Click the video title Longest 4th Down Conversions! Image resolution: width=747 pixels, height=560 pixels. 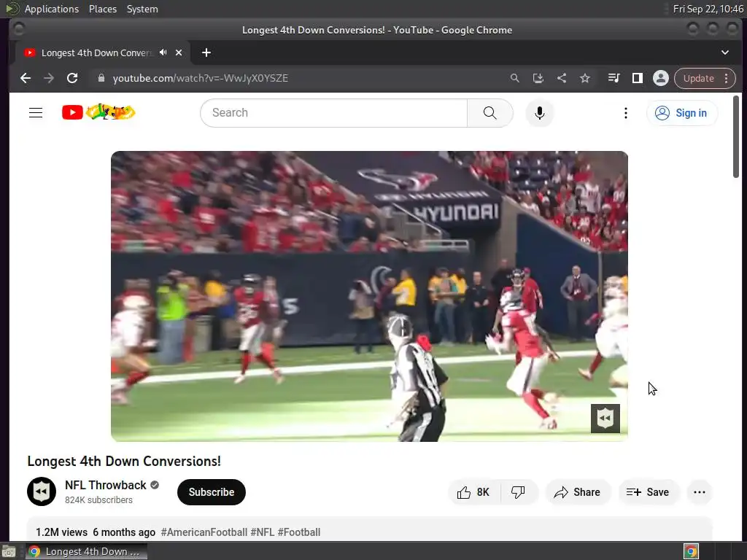tap(124, 461)
